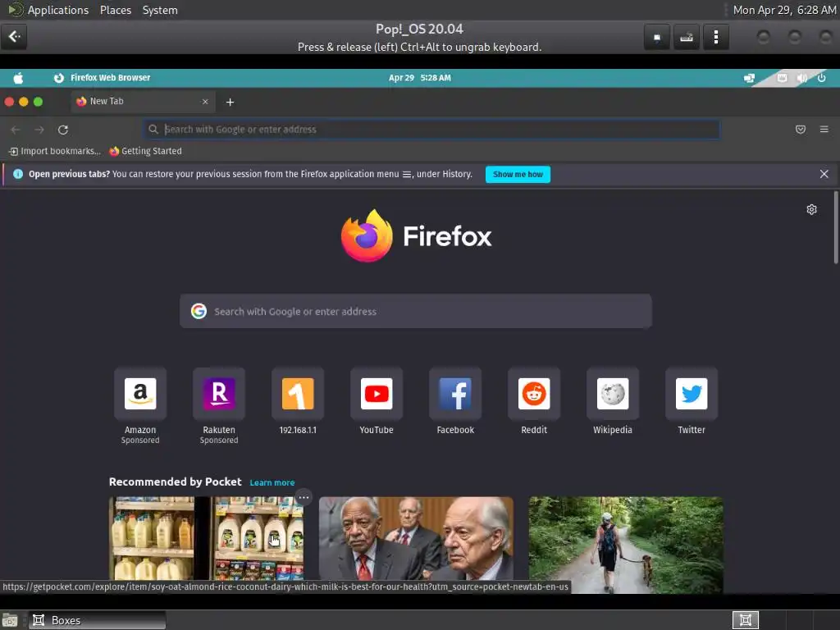Click the Boxes keyboard shortcuts button
Screen dimensions: 840x630
tap(687, 37)
